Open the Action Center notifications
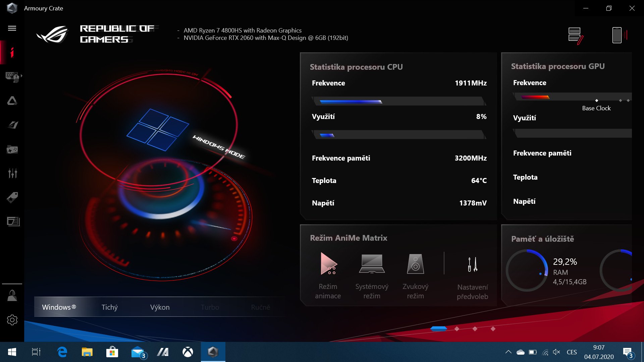 click(x=628, y=353)
